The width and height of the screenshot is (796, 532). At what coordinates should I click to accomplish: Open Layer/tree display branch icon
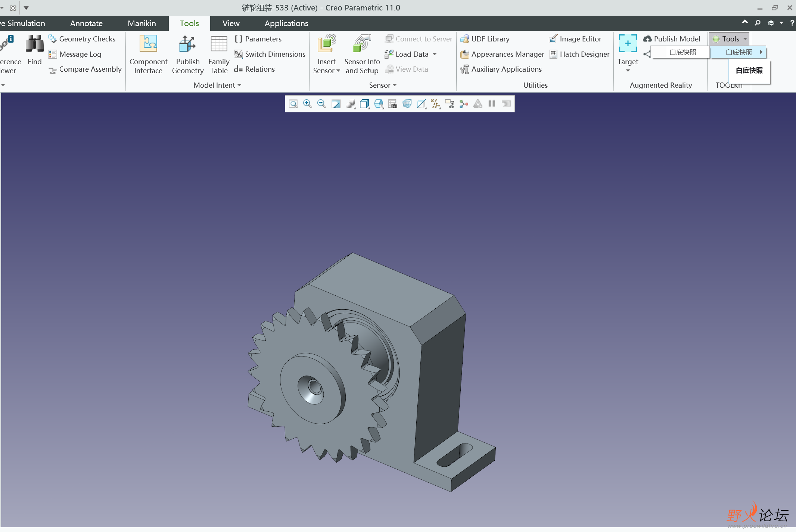[x=464, y=104]
